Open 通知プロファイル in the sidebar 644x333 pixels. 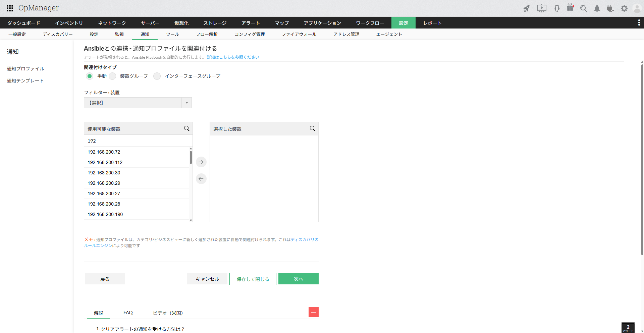(25, 69)
